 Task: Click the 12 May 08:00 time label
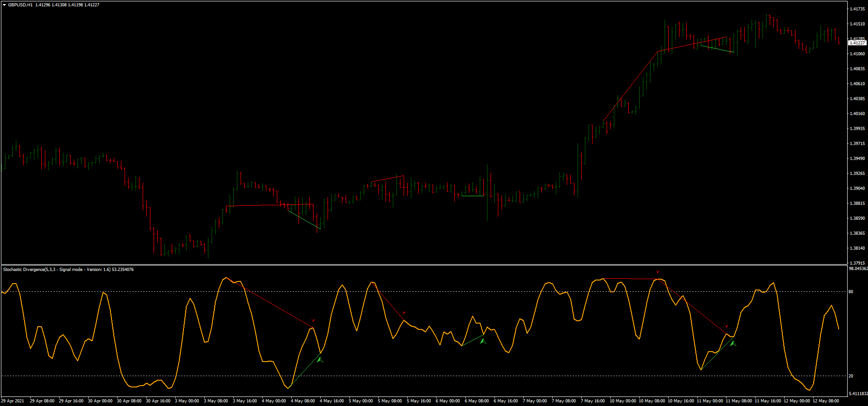[825, 401]
